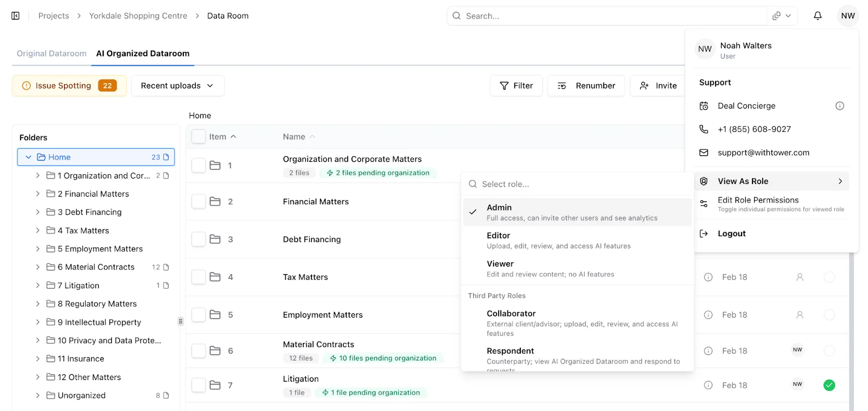The height and width of the screenshot is (411, 868).
Task: Click the Invite button
Action: click(658, 86)
